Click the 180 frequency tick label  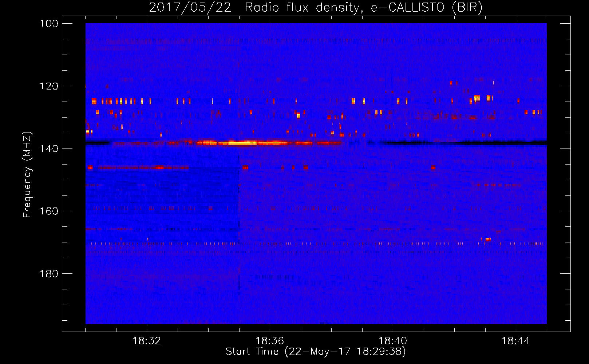click(49, 274)
